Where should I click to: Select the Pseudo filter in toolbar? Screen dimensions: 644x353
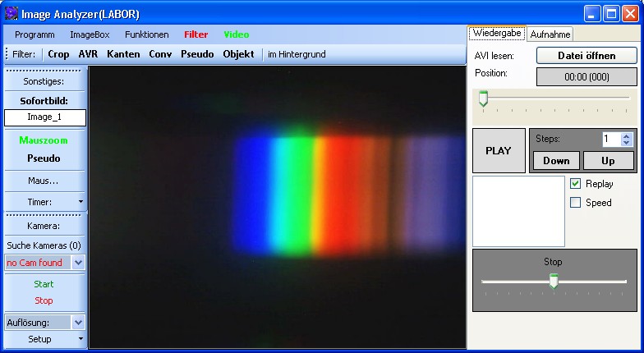tap(196, 54)
